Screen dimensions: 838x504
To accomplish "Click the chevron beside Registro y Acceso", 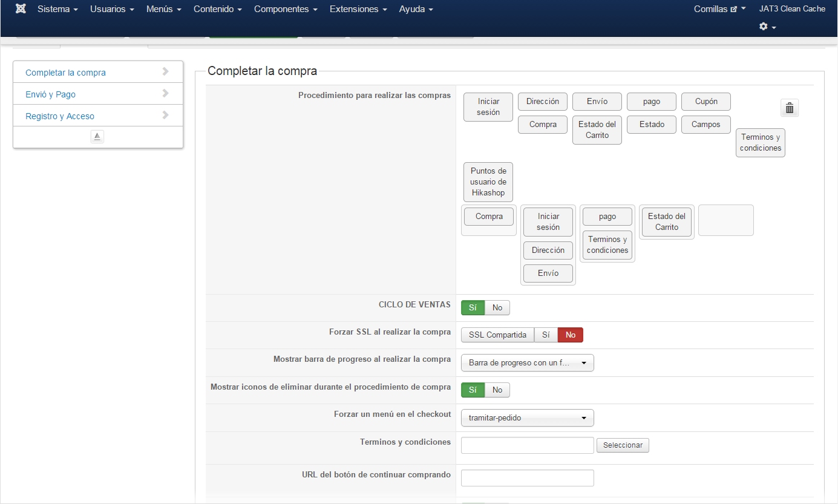I will coord(165,115).
